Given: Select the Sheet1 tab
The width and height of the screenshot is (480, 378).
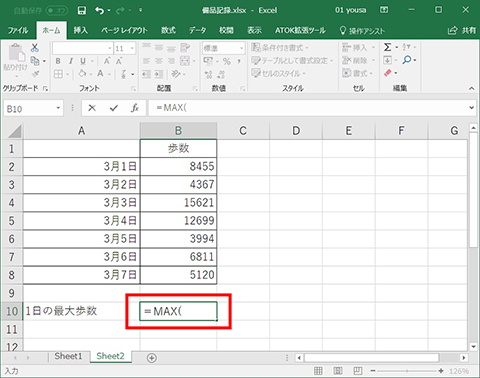Looking at the screenshot, I should click(68, 356).
